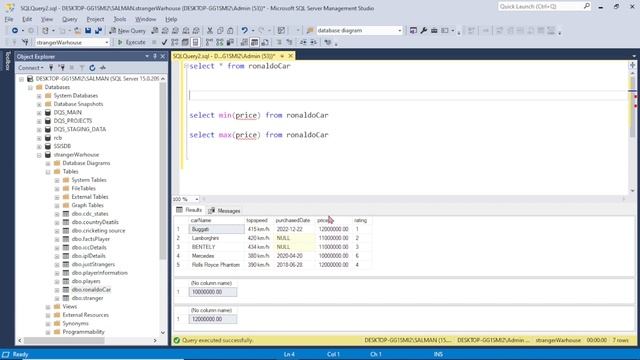This screenshot has height=360, width=640.
Task: Expand the dbo.ronaldoCar table node
Action: pos(57,290)
